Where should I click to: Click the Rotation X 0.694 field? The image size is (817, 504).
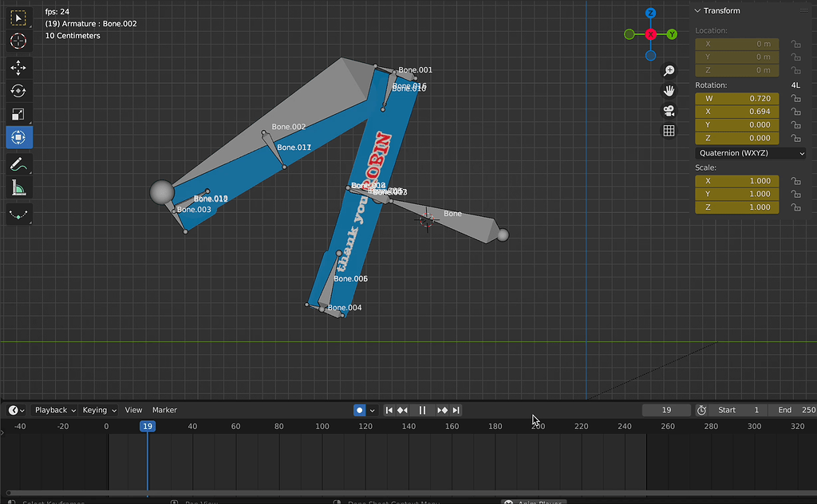tap(736, 112)
